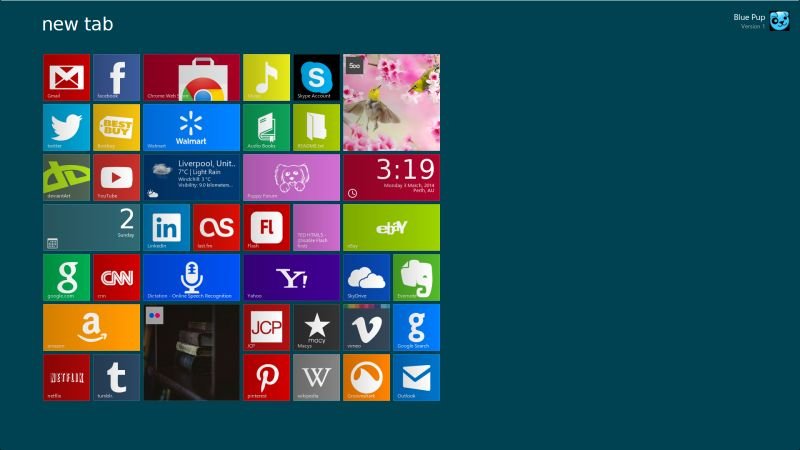The width and height of the screenshot is (800, 450).
Task: Go to the eBay tile
Action: point(391,228)
